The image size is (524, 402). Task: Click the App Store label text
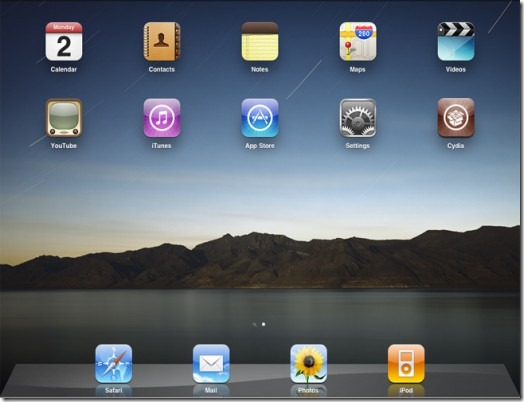click(x=260, y=146)
